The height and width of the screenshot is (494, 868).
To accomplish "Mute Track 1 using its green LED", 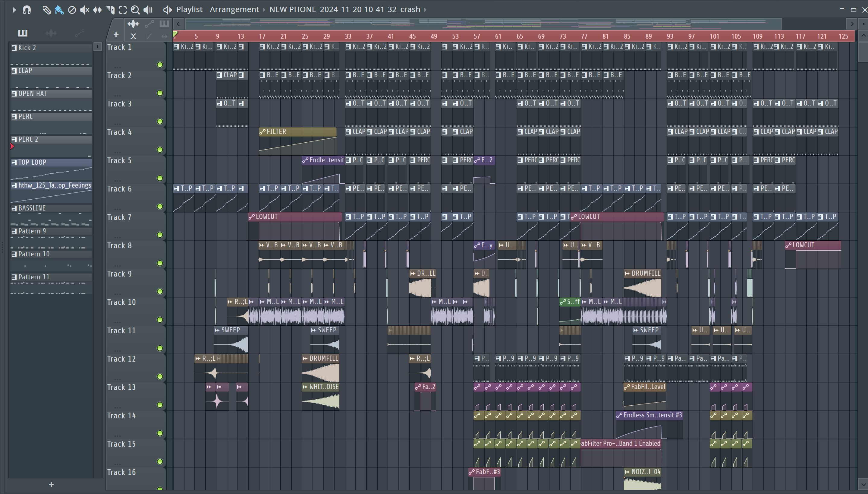I will [x=160, y=65].
